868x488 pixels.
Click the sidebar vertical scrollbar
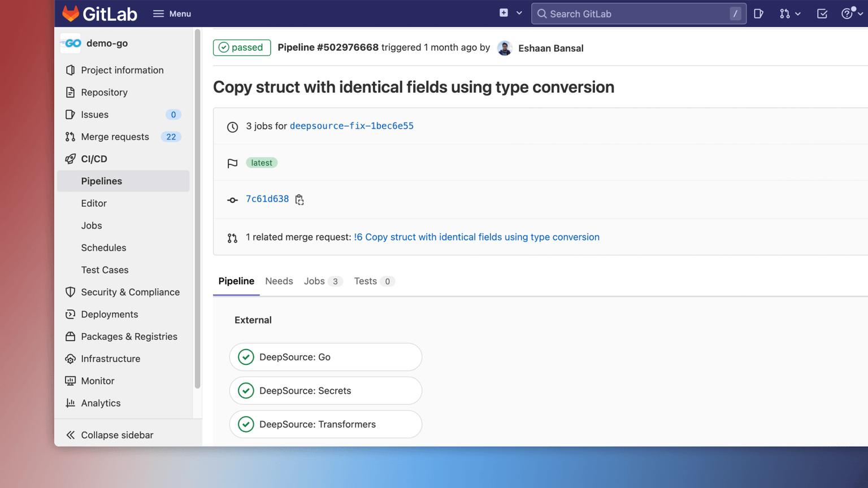(x=197, y=209)
